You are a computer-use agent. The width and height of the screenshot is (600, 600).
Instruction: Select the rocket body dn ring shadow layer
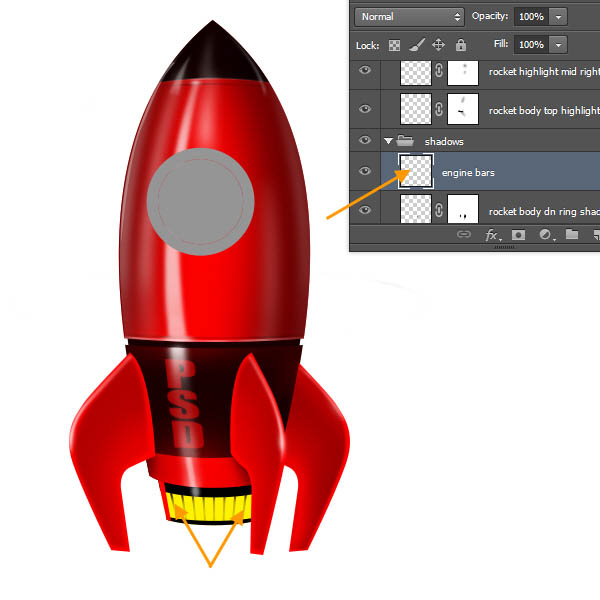[x=540, y=211]
